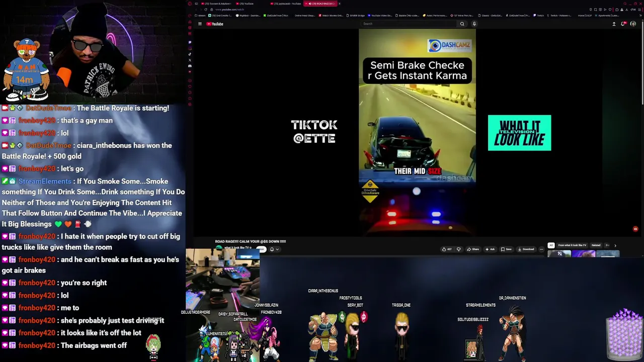Click the video title ROAD RAGE!!!! CALM YOUR

[x=251, y=241]
